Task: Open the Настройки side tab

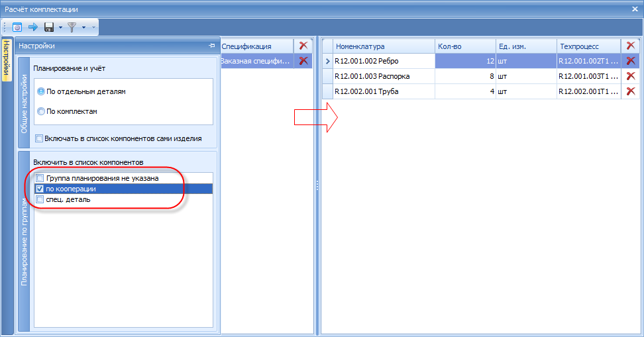Action: pos(7,60)
